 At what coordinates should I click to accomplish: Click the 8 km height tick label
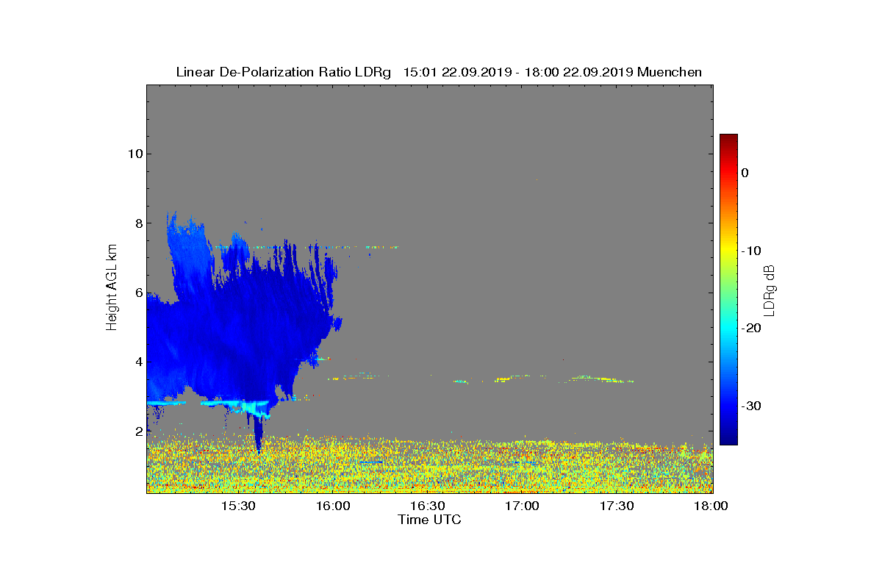click(138, 223)
